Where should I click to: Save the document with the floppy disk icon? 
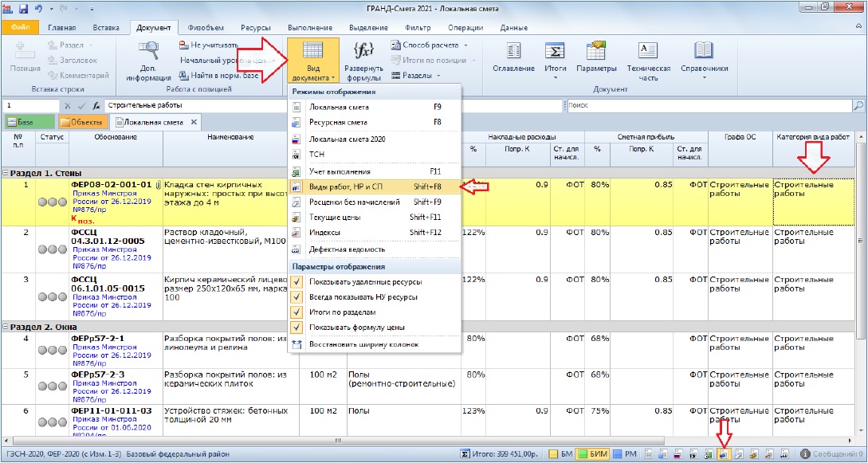pyautogui.click(x=23, y=8)
